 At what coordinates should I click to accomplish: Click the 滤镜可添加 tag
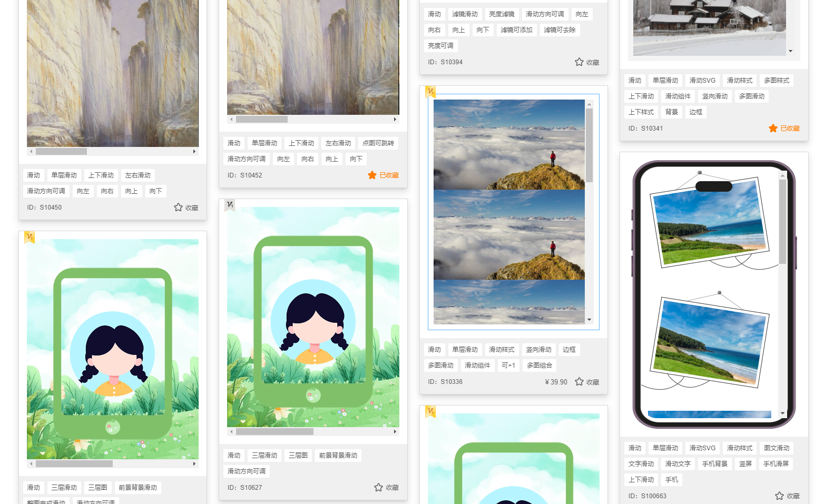tap(516, 30)
